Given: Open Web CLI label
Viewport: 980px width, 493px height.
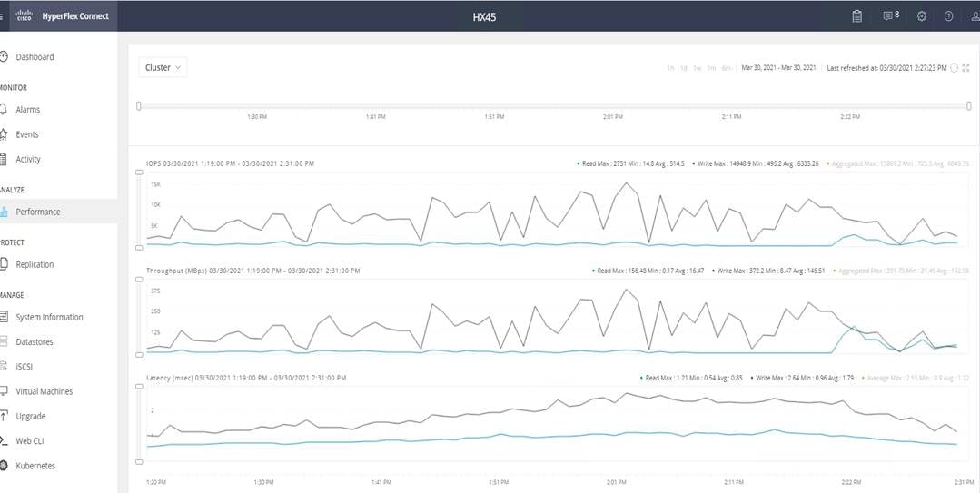Looking at the screenshot, I should [x=29, y=440].
